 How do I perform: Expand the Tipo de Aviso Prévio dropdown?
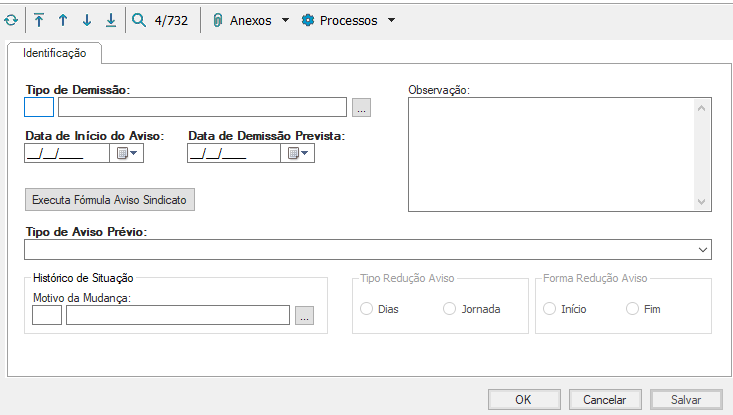(703, 249)
